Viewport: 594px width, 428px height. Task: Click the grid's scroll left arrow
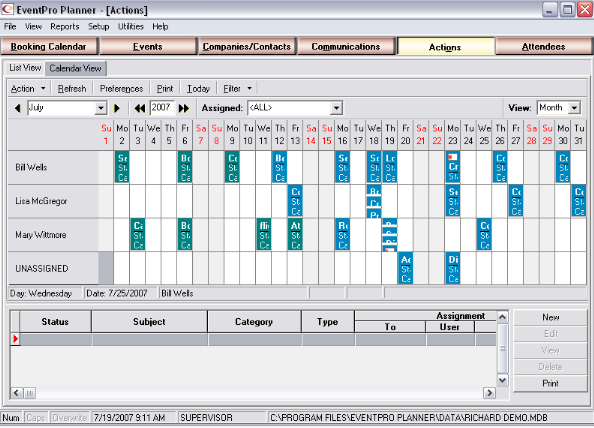pyautogui.click(x=16, y=393)
